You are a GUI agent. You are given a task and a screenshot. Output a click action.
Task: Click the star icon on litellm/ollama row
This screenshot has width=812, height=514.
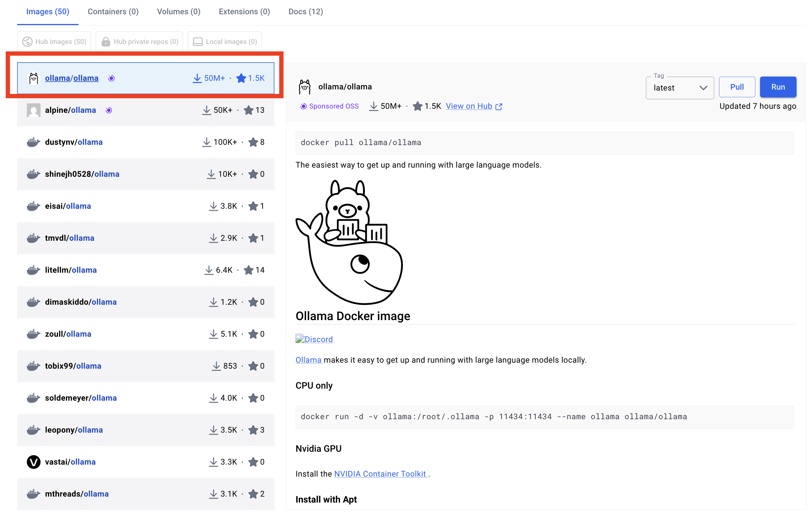coord(248,270)
